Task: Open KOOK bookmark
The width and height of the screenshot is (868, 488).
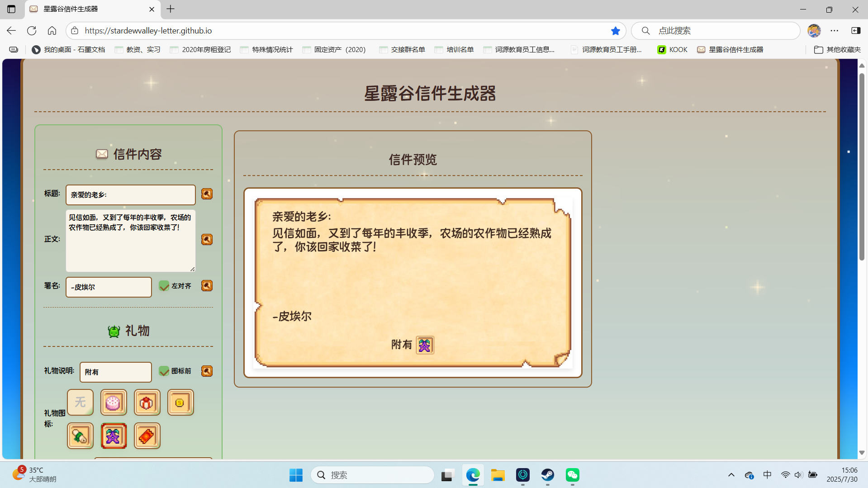Action: coord(673,50)
